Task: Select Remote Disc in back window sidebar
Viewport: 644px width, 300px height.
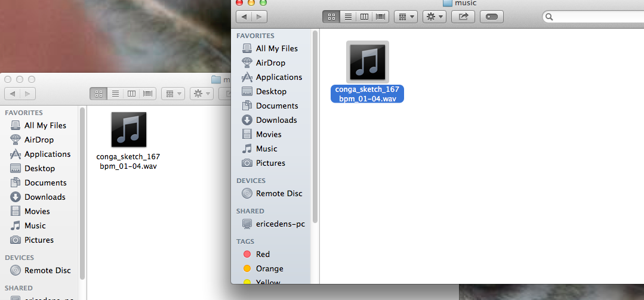Action: 40,270
